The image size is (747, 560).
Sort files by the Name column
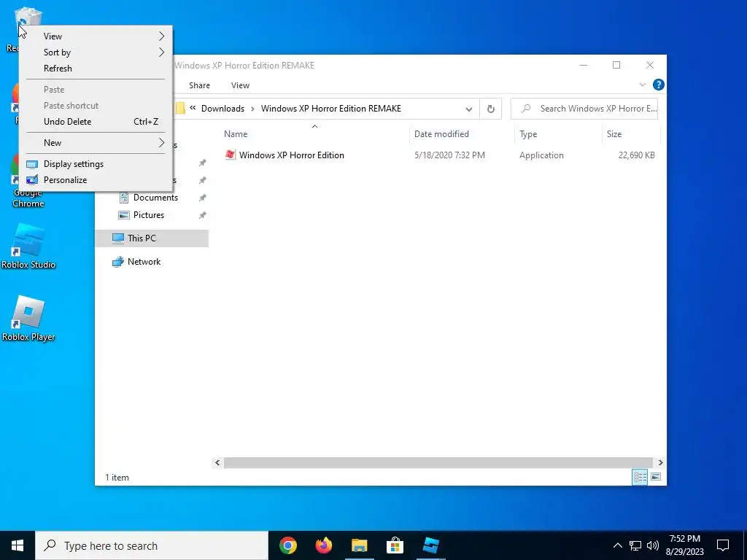[x=314, y=134]
